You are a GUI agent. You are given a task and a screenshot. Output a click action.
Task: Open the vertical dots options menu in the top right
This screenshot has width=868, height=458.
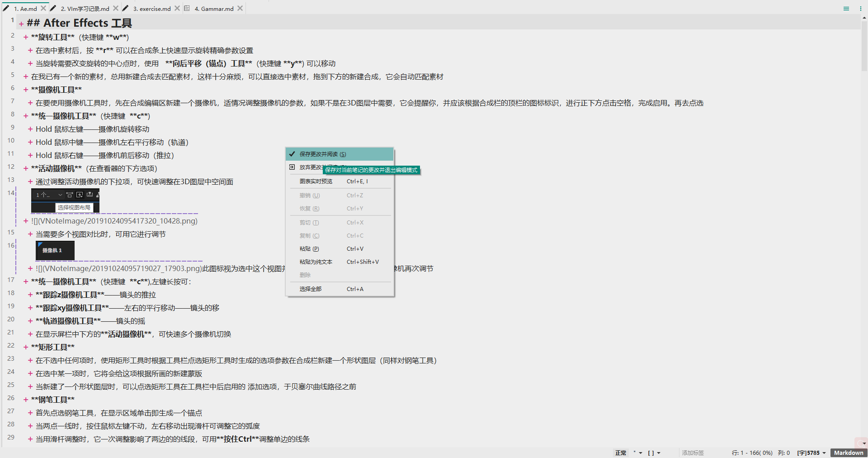[861, 9]
